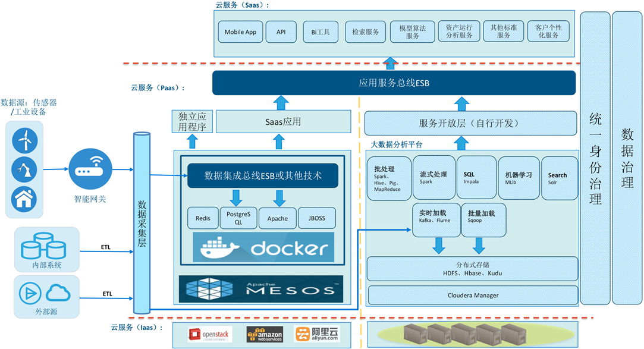The image size is (644, 349).
Task: Select the 其他标准服务 box
Action: point(504,31)
